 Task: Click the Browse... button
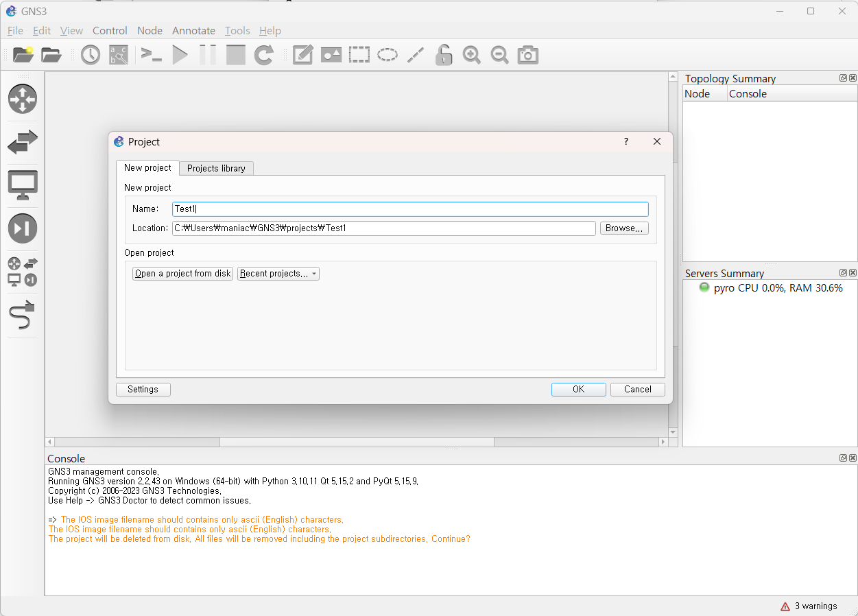(x=624, y=228)
